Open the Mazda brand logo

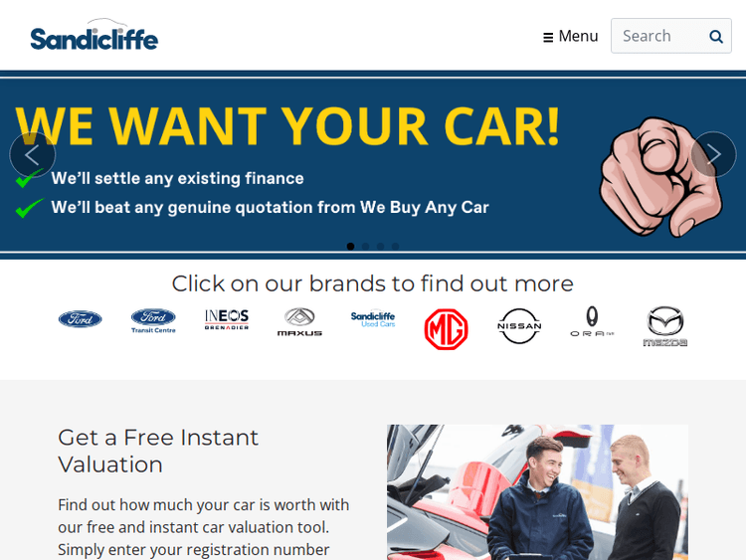665,326
